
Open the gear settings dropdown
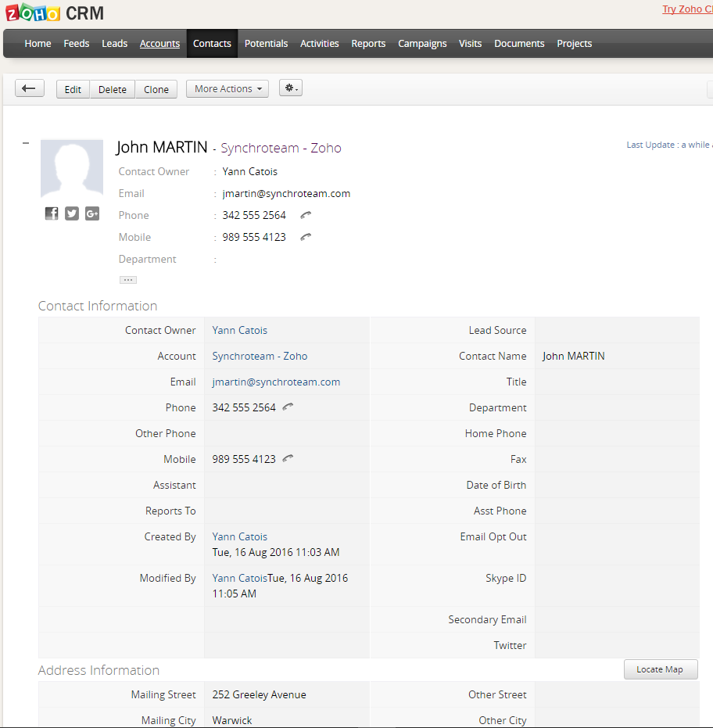pyautogui.click(x=291, y=88)
